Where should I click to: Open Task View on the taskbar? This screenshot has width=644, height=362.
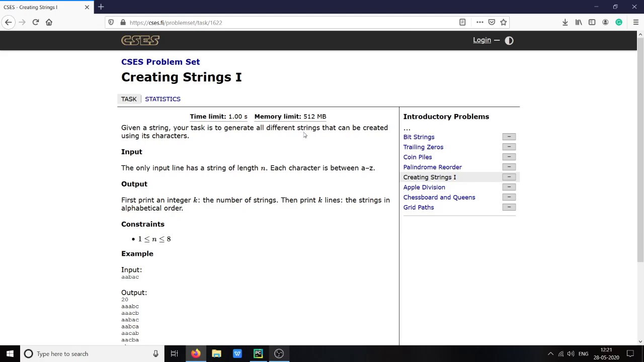(174, 353)
